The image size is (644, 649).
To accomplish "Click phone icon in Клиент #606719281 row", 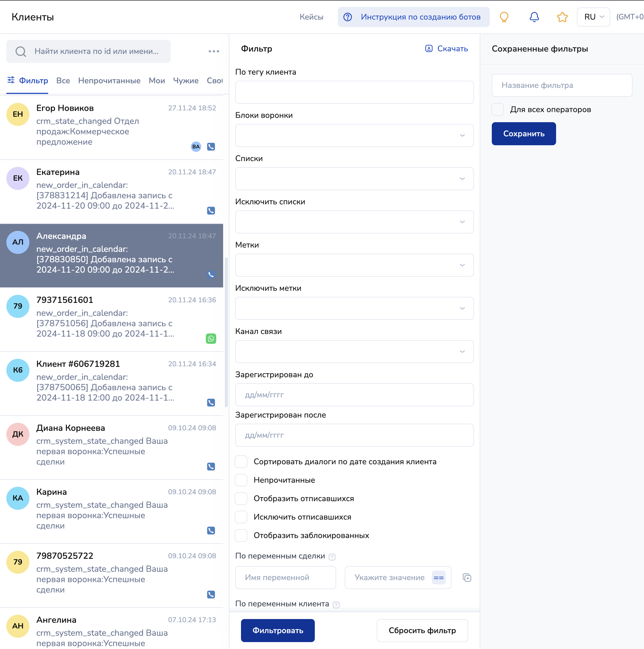I will point(211,402).
